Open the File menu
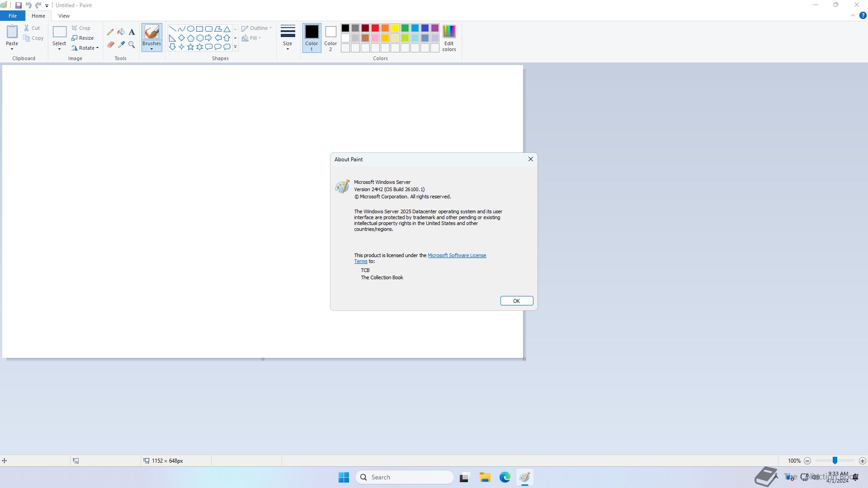 click(x=13, y=16)
